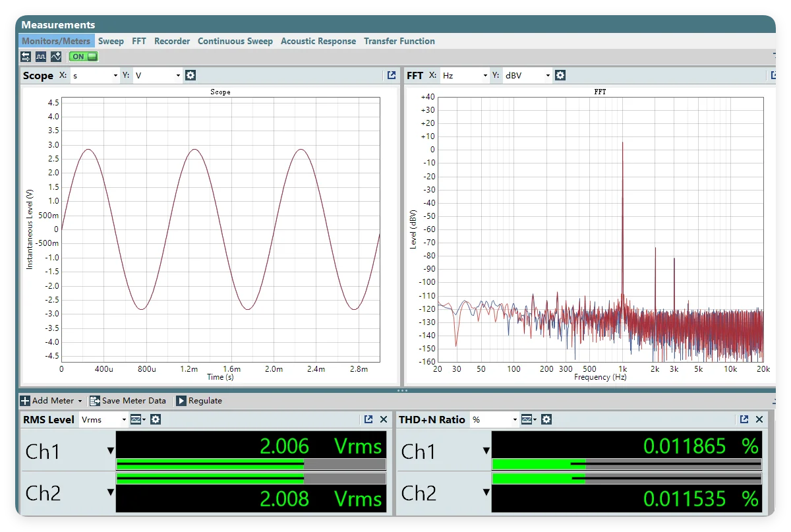Open Scope panel settings gear

pos(190,75)
